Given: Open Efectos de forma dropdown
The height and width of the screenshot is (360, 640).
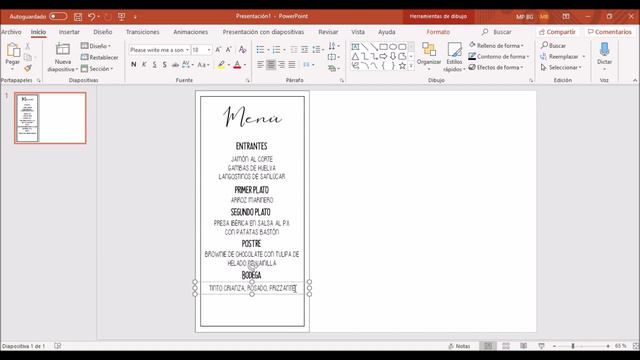Looking at the screenshot, I should (x=496, y=67).
